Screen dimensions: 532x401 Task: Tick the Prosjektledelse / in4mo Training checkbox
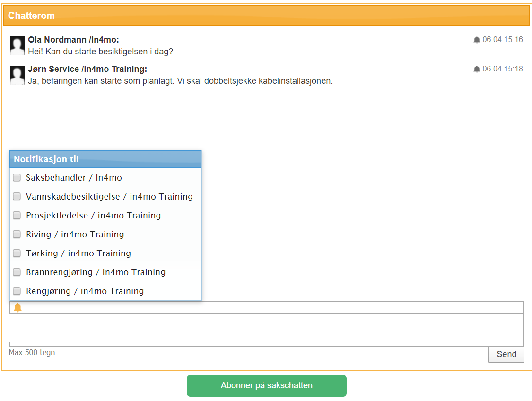[17, 216]
